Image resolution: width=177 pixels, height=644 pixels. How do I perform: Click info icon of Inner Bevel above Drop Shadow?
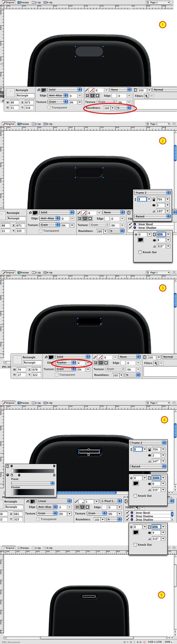[132, 513]
